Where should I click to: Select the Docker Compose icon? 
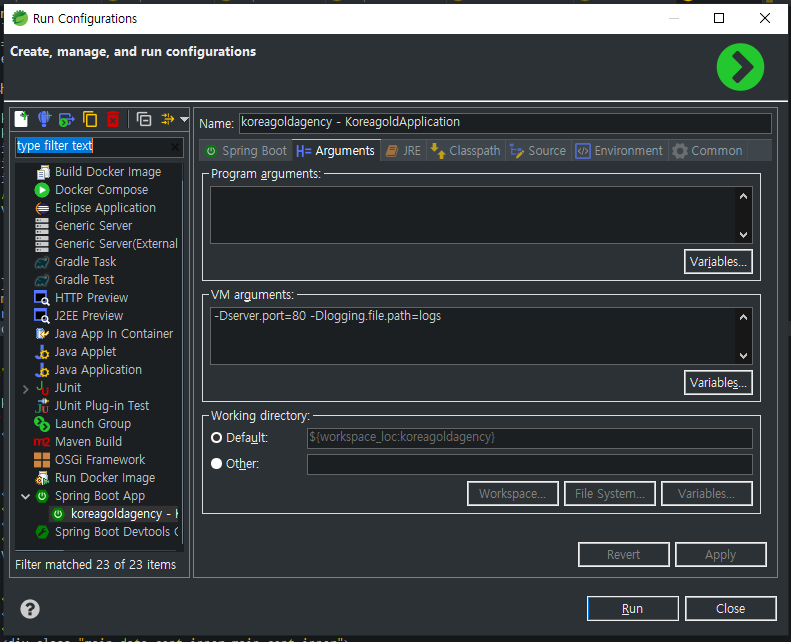[42, 190]
